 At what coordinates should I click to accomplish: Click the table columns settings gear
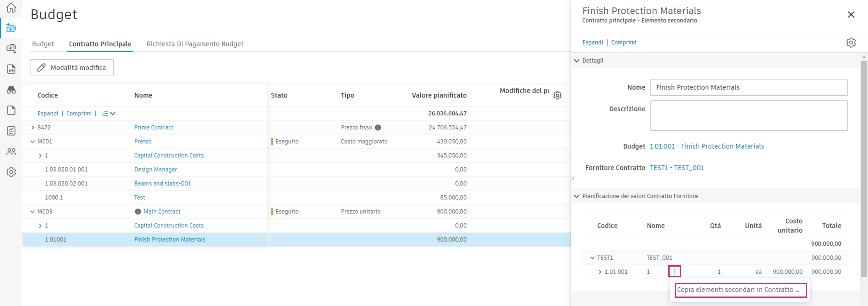tap(557, 95)
